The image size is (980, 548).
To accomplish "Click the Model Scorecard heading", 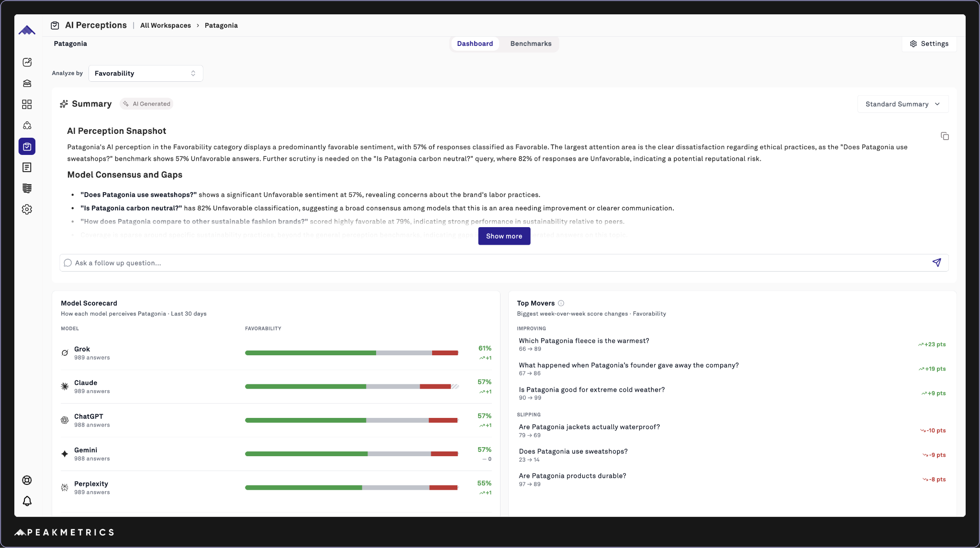I will click(x=89, y=303).
